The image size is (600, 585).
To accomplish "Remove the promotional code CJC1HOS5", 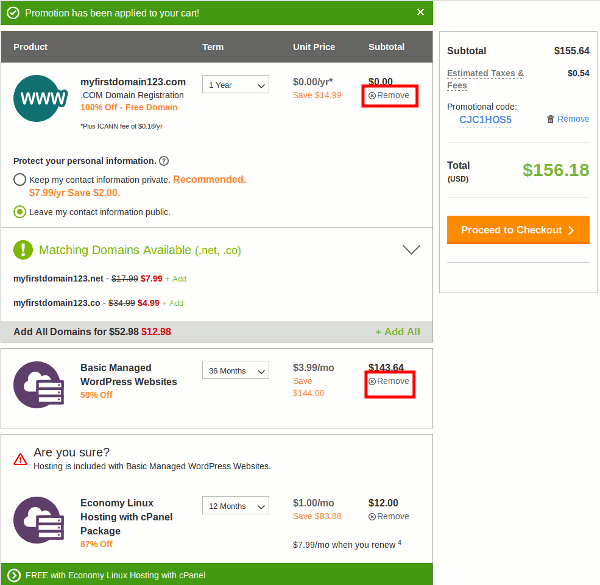I will pos(568,119).
